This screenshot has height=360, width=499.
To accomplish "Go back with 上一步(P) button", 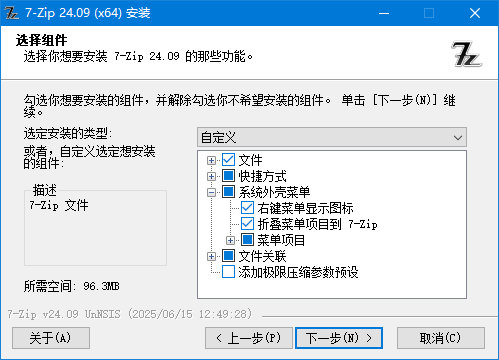I will pos(249,338).
